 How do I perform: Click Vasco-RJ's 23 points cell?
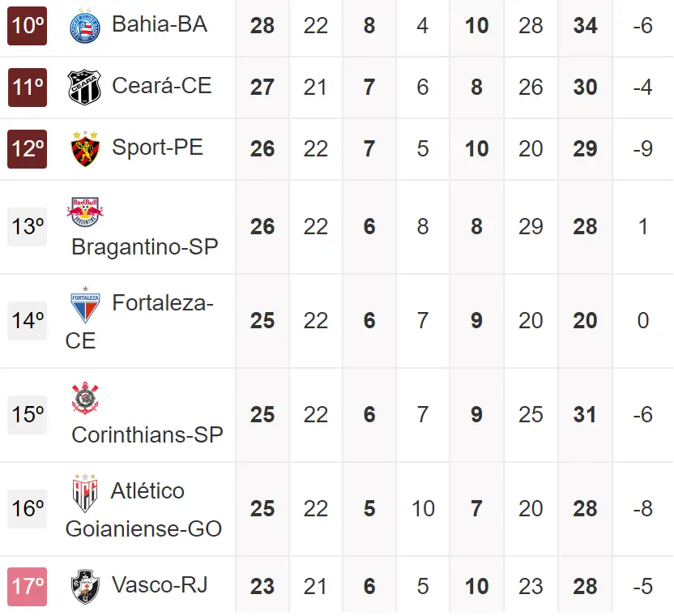pyautogui.click(x=262, y=586)
